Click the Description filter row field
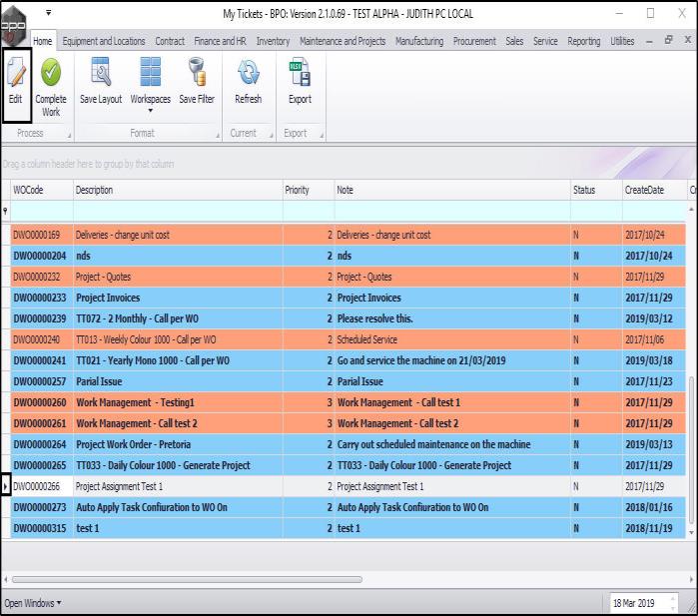The width and height of the screenshot is (698, 616). (177, 211)
